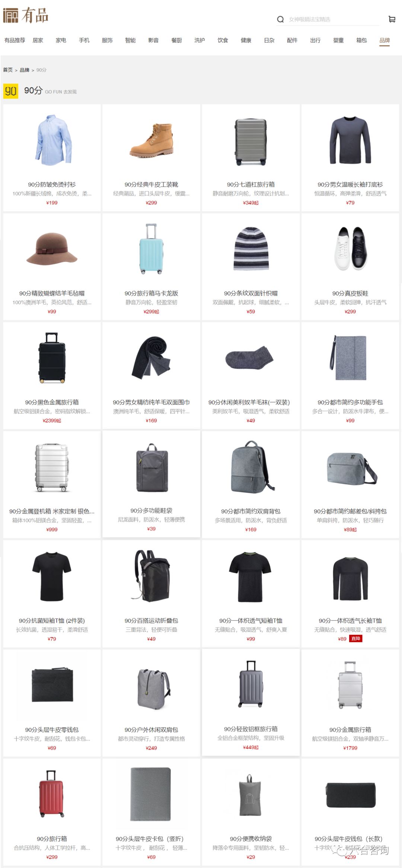Switch to the 品牌 tab
Viewport: 402px width, 868px height.
pos(385,40)
